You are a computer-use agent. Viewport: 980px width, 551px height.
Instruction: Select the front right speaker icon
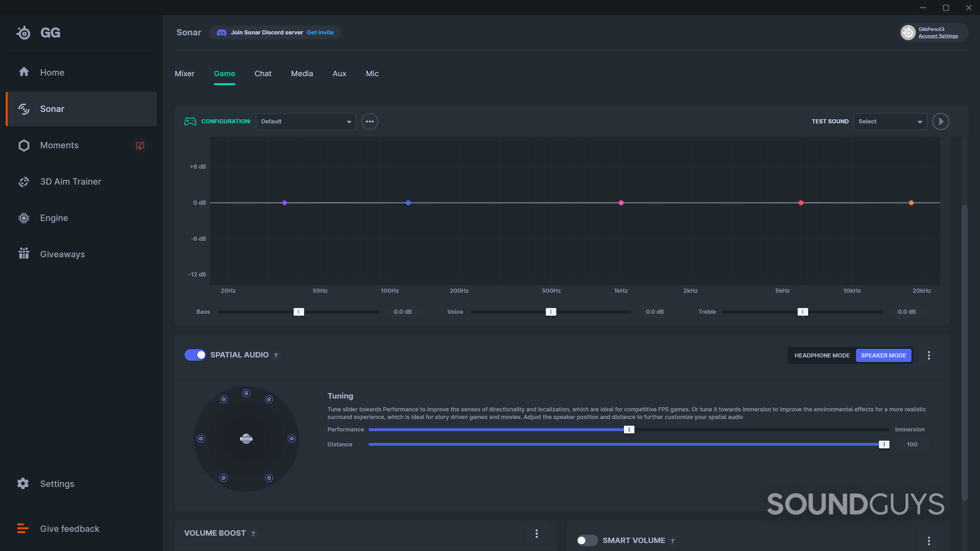tap(269, 399)
